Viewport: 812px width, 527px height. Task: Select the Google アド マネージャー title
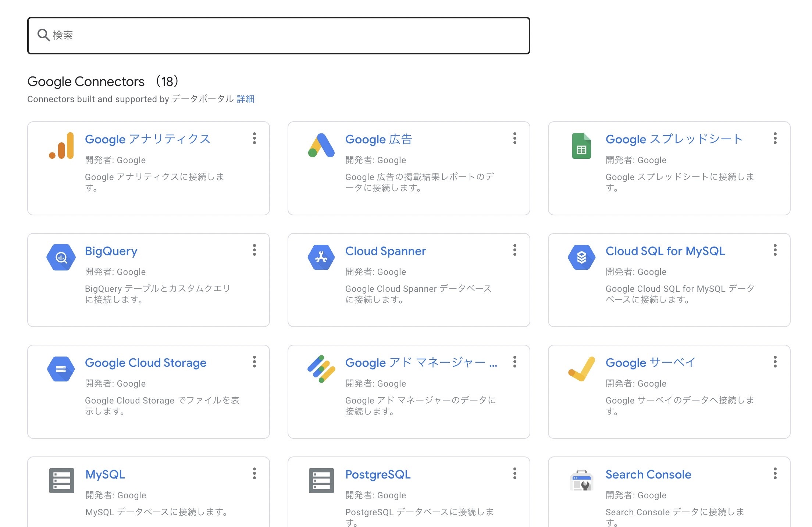click(421, 363)
